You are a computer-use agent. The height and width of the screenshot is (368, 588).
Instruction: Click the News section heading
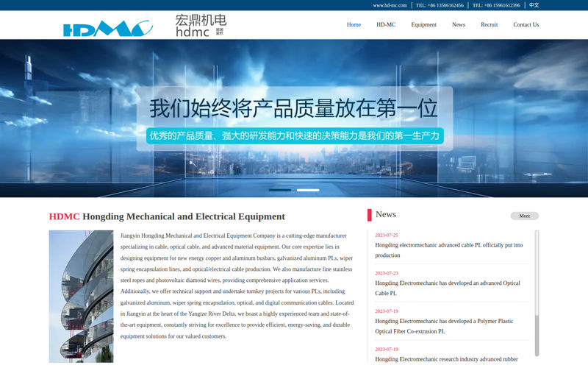[x=386, y=214]
